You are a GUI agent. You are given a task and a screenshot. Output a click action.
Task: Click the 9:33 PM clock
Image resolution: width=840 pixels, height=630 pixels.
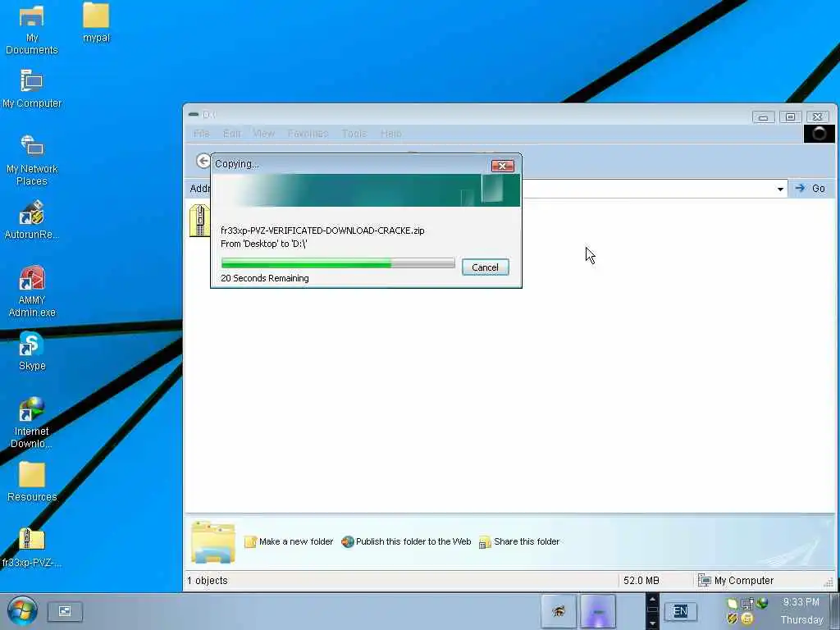coord(801,602)
